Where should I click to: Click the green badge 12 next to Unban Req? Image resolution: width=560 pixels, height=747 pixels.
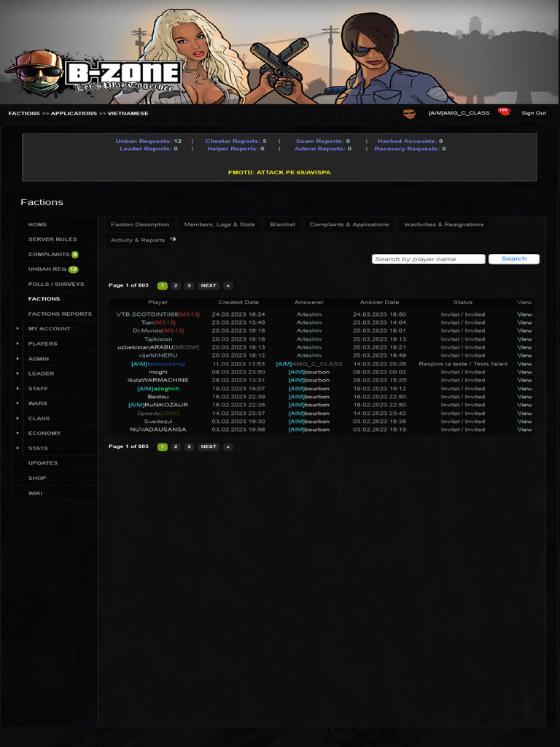point(73,269)
